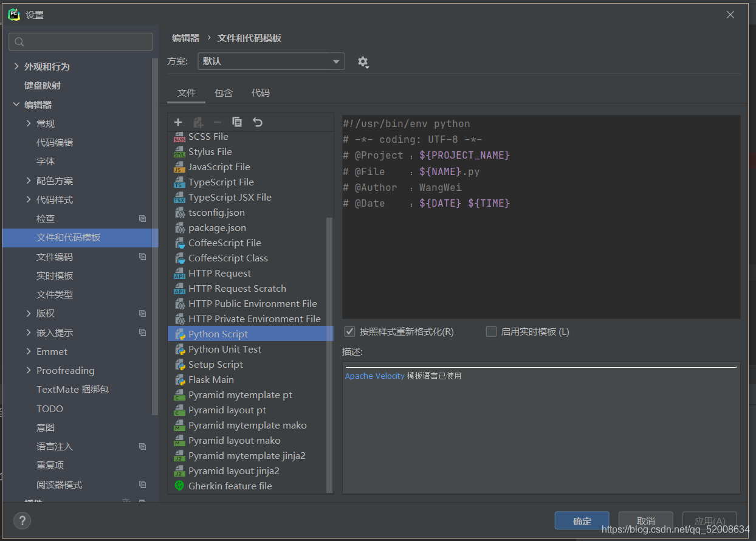
Task: Select HTTP Public Environment File row
Action: (x=250, y=304)
